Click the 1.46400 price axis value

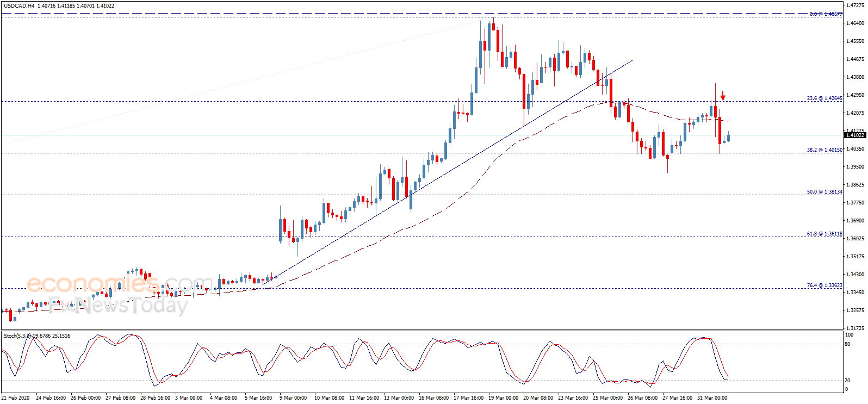pos(855,23)
